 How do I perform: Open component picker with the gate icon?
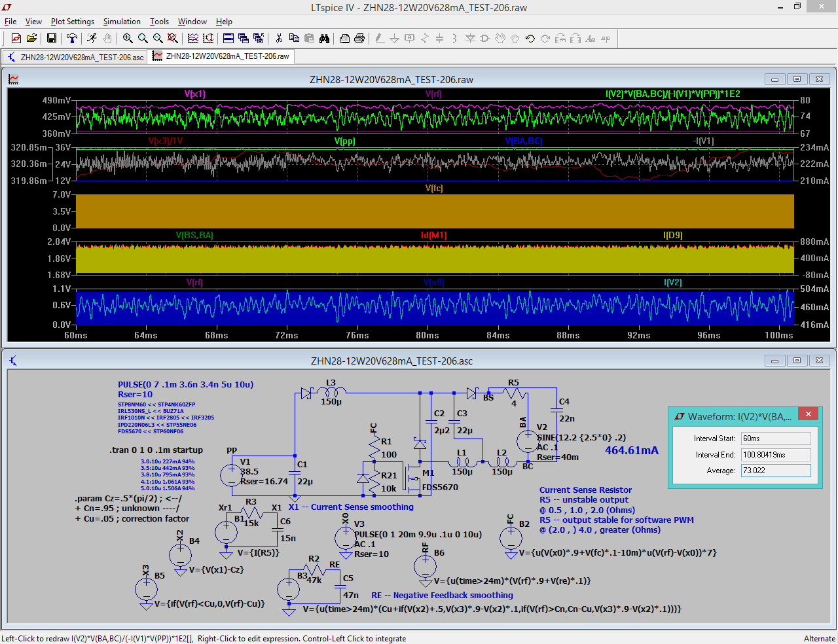click(x=485, y=39)
